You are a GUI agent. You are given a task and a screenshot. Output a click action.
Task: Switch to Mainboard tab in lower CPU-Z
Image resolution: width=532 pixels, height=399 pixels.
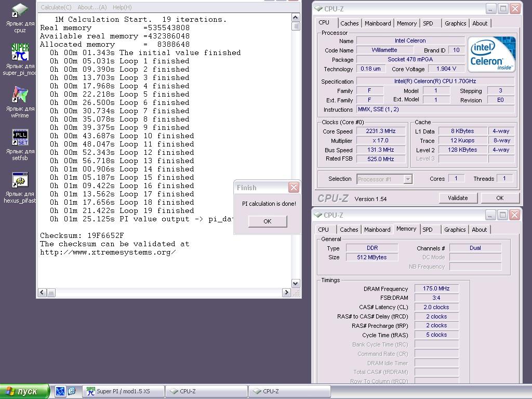point(377,230)
